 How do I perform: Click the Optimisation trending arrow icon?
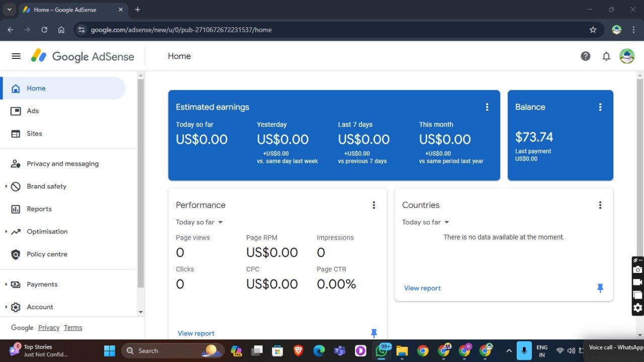tap(16, 232)
